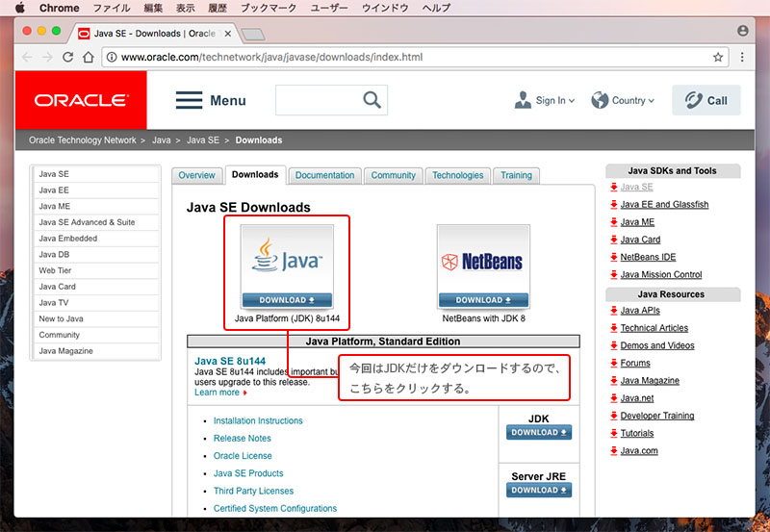Click the Server JRE Download button
Viewport: 770px width, 532px height.
[539, 490]
